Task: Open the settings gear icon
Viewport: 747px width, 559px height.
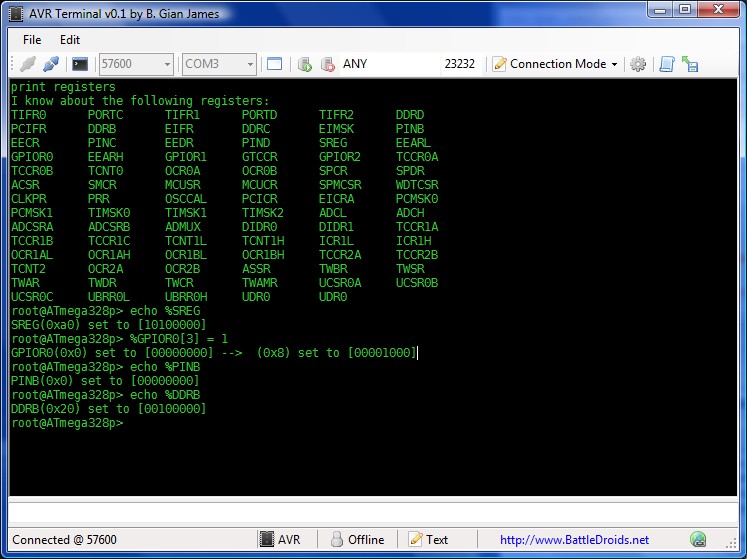Action: pyautogui.click(x=638, y=64)
